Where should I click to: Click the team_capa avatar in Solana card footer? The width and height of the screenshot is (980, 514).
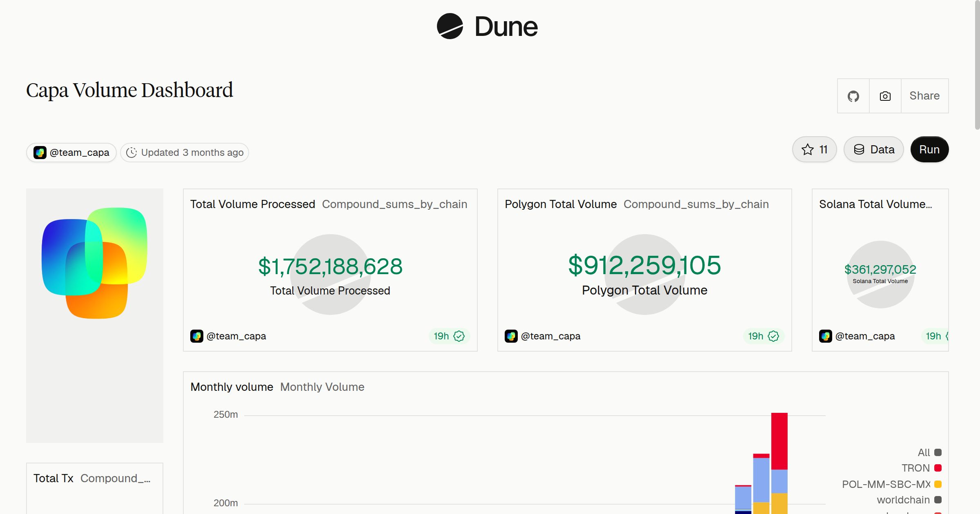point(826,336)
